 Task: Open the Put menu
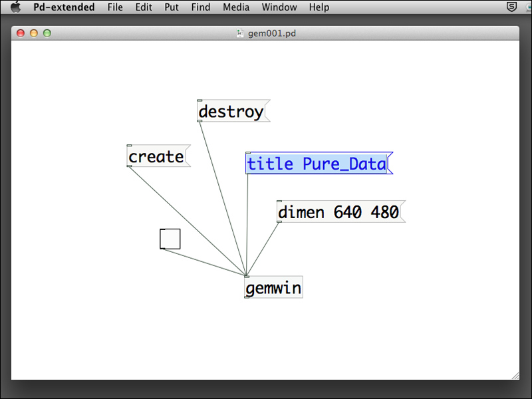point(172,7)
